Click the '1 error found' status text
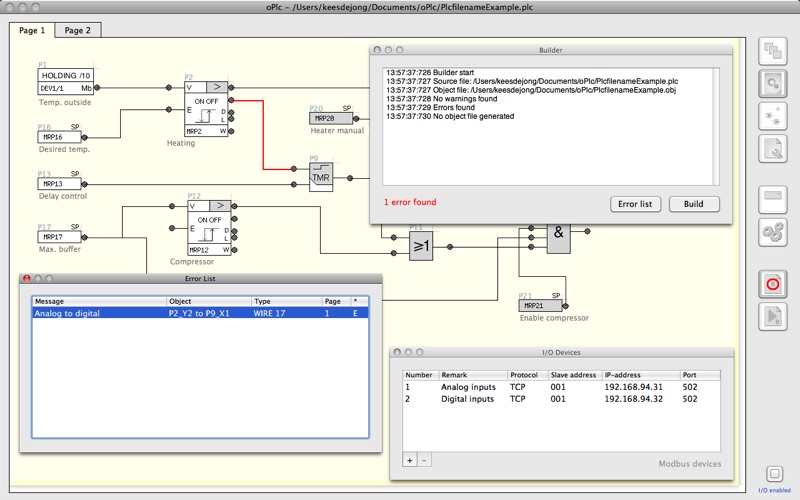The height and width of the screenshot is (500, 800). click(x=410, y=202)
